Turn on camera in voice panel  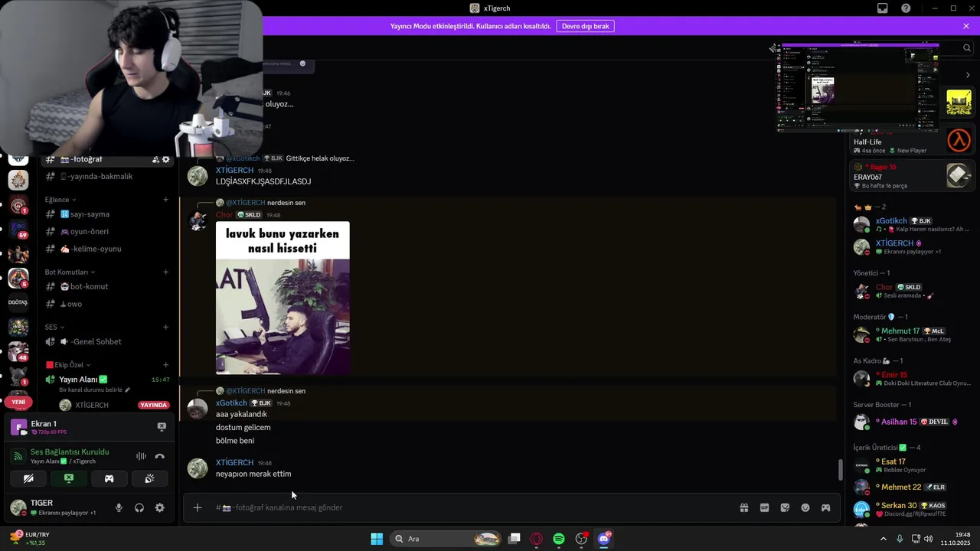[28, 479]
